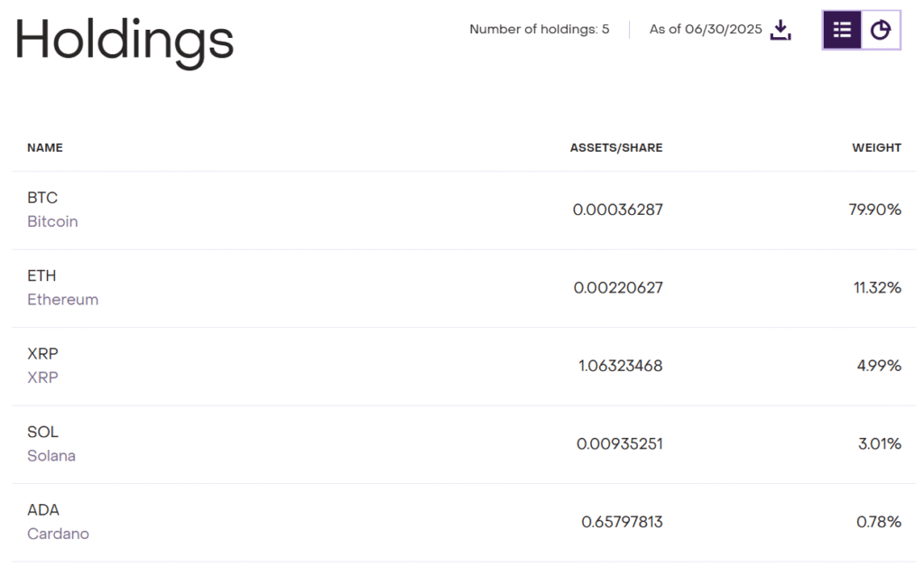The width and height of the screenshot is (924, 568).
Task: Click the As of 06/30/2025 date
Action: point(705,30)
